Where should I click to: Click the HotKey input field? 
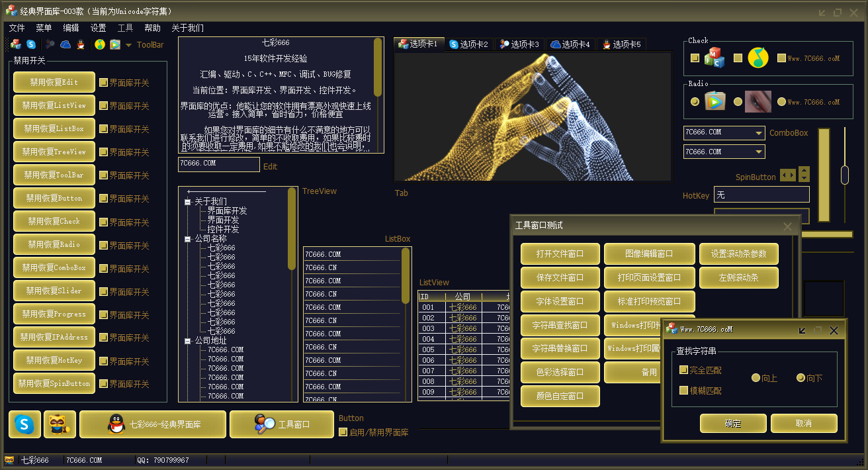[761, 195]
